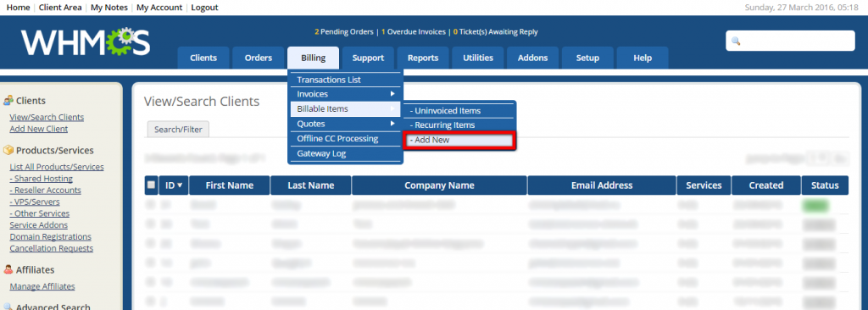Open My Notes top link
The image size is (868, 310).
point(109,7)
